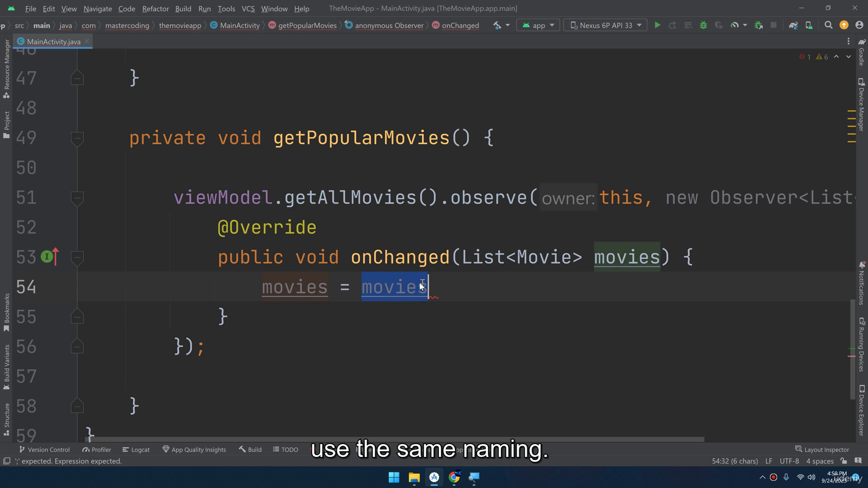
Task: Click the orange IDE update icon
Action: (844, 25)
